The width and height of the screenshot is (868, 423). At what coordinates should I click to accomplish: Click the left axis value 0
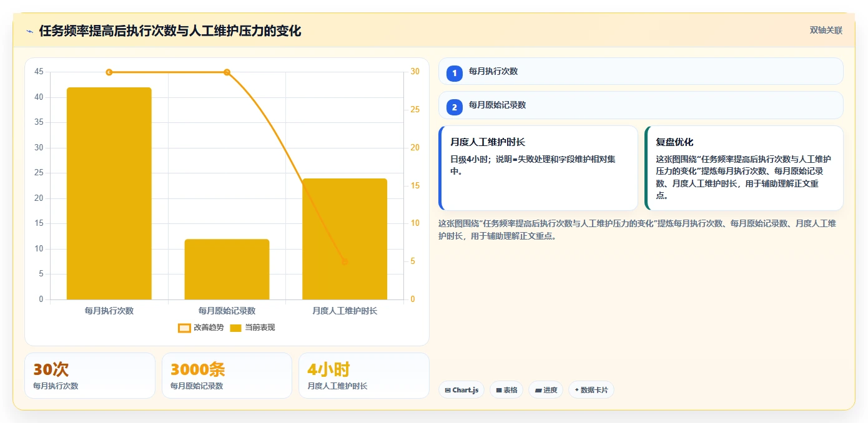(x=41, y=299)
